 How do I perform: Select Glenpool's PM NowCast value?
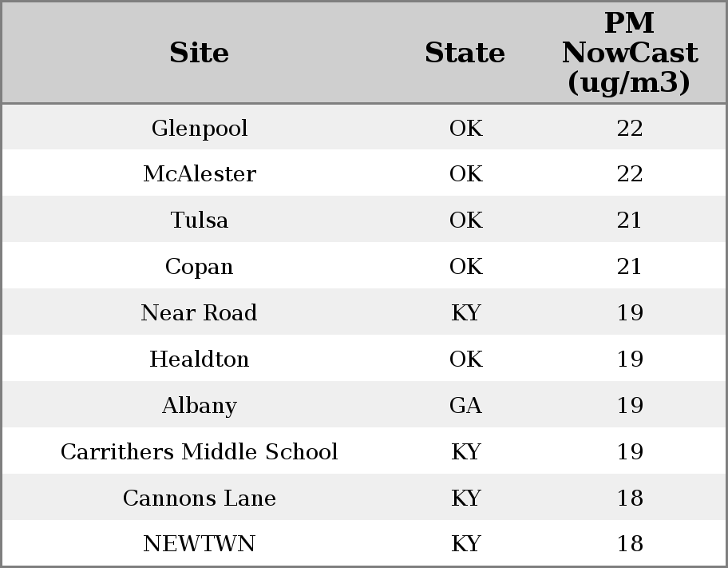tap(630, 128)
